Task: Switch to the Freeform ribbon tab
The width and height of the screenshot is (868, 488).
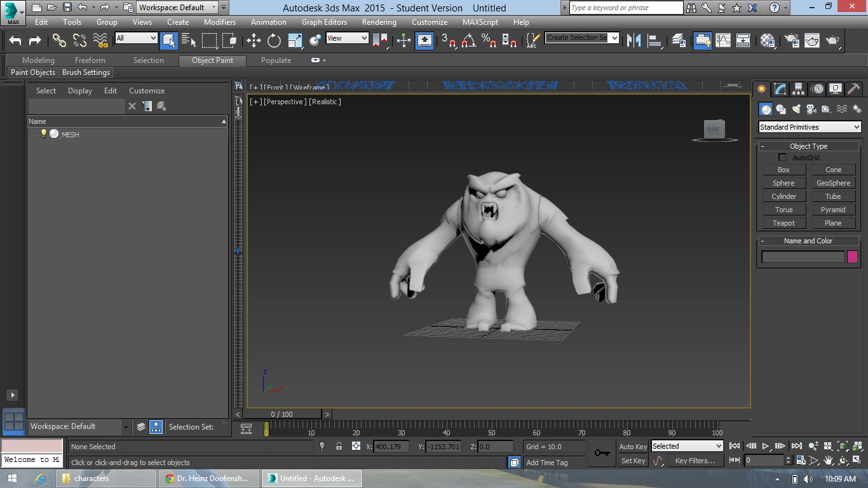Action: point(90,60)
